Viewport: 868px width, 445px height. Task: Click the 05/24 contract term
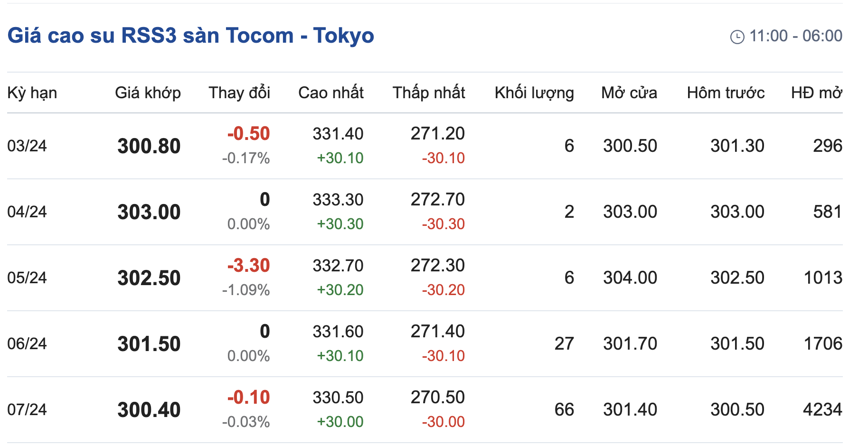coord(27,278)
